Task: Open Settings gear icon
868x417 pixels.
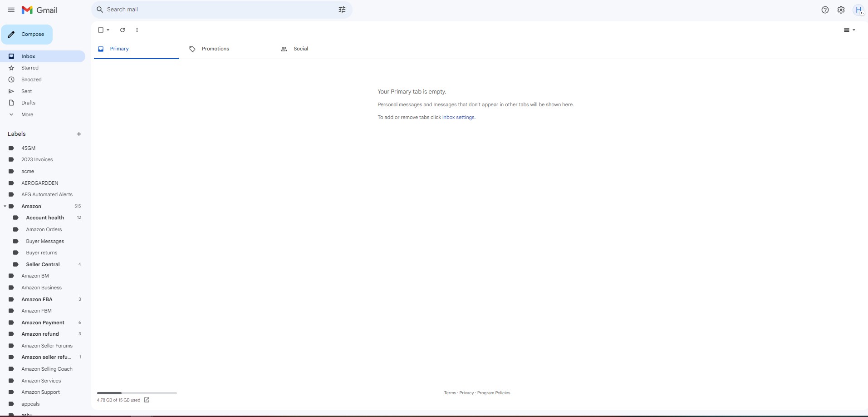Action: tap(841, 10)
